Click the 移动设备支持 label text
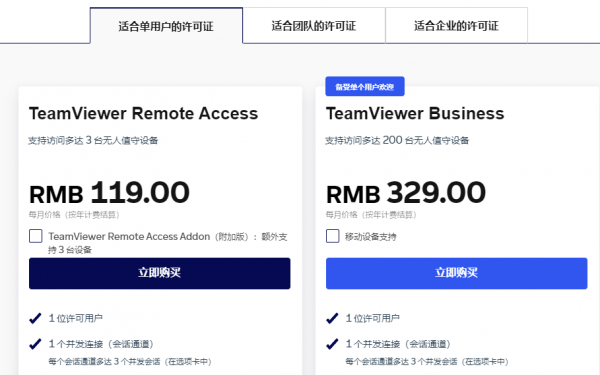This screenshot has width=600, height=375. (370, 237)
